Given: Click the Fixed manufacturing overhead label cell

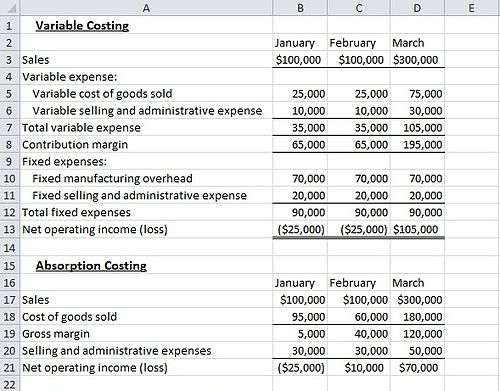Looking at the screenshot, I should pyautogui.click(x=146, y=178).
